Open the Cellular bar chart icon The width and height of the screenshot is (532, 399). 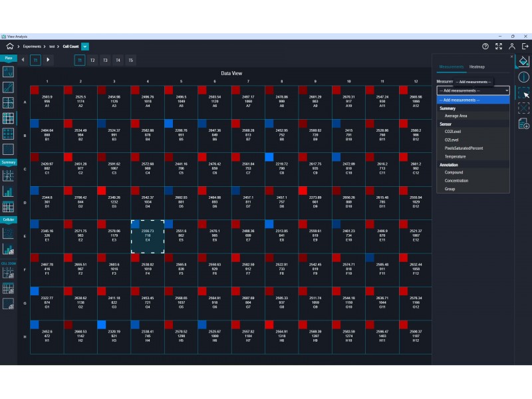[8, 249]
